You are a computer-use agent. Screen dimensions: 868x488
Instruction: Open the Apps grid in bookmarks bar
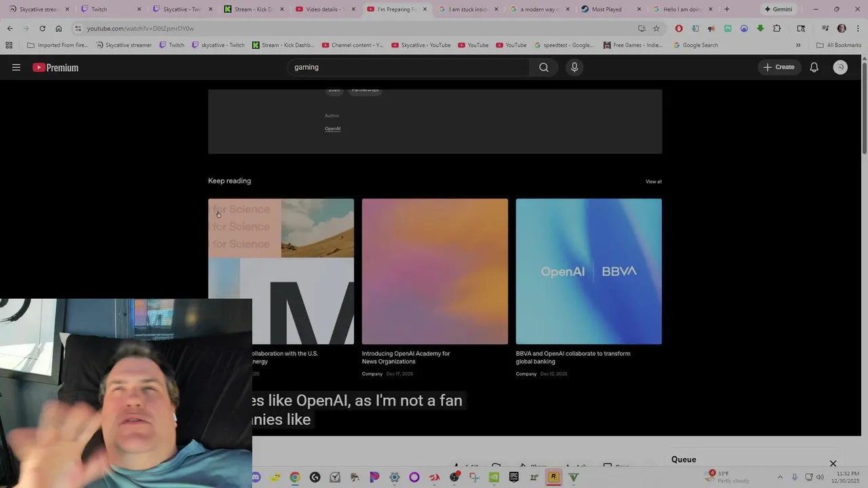click(x=9, y=45)
